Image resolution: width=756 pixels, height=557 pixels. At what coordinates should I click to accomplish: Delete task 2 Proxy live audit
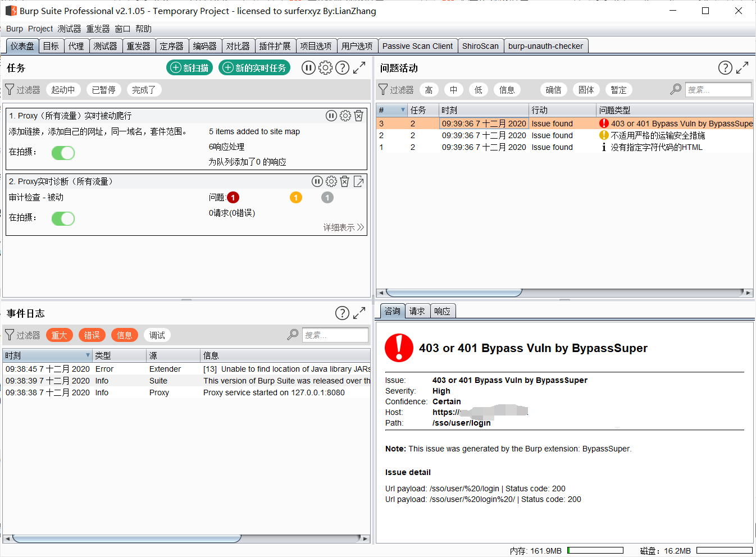pyautogui.click(x=345, y=181)
